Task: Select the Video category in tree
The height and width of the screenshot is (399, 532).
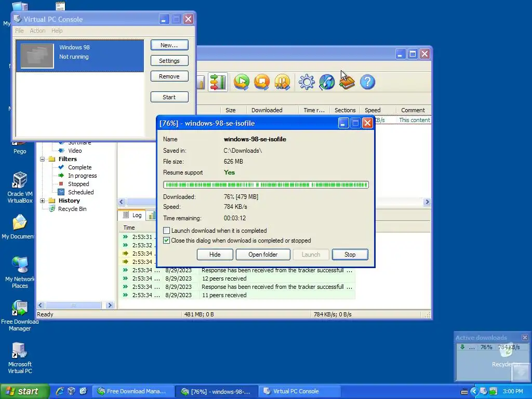Action: [x=75, y=151]
